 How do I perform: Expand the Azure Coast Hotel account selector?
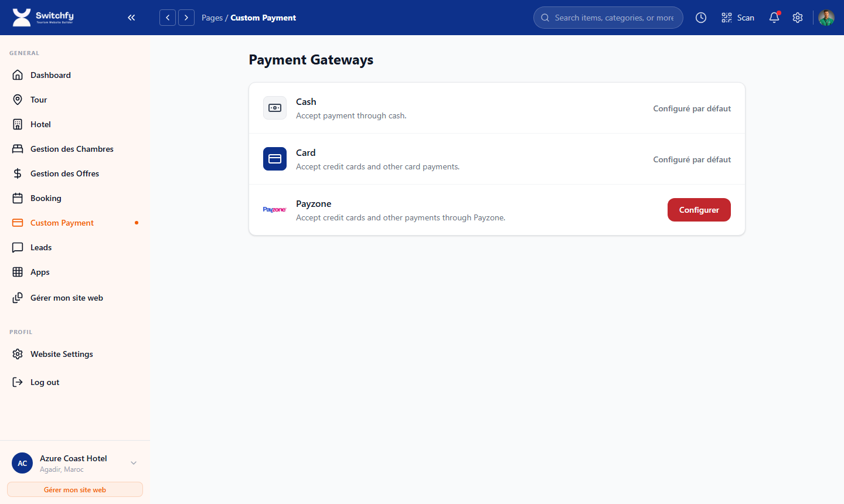coord(134,463)
